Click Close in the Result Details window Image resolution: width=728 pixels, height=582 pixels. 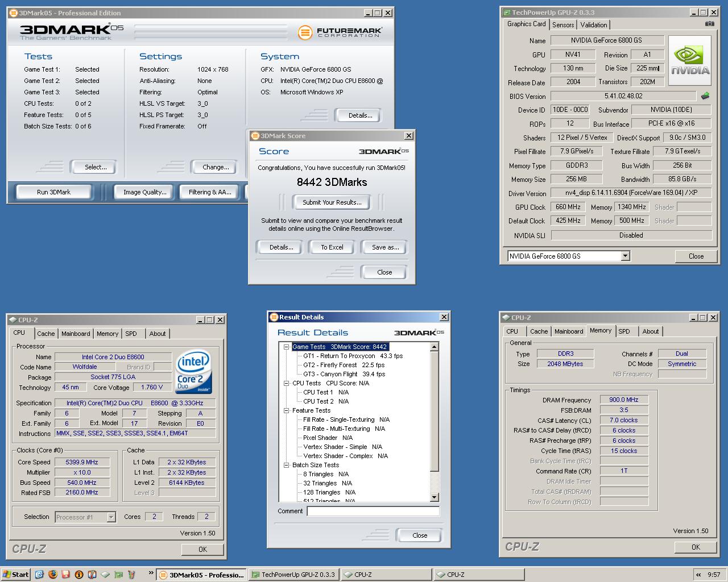click(x=420, y=535)
